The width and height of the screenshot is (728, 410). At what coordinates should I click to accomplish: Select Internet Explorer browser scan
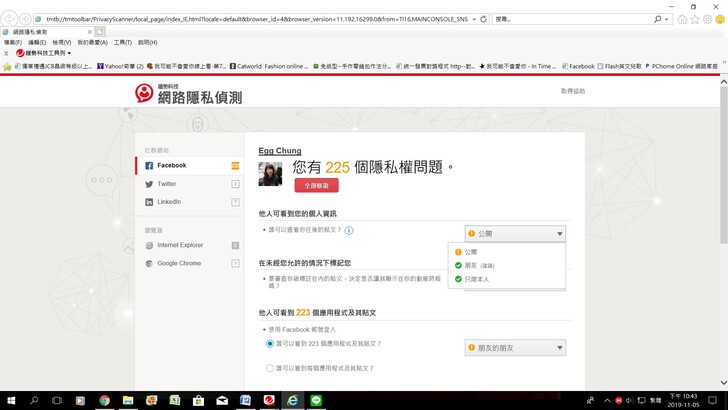click(x=180, y=245)
